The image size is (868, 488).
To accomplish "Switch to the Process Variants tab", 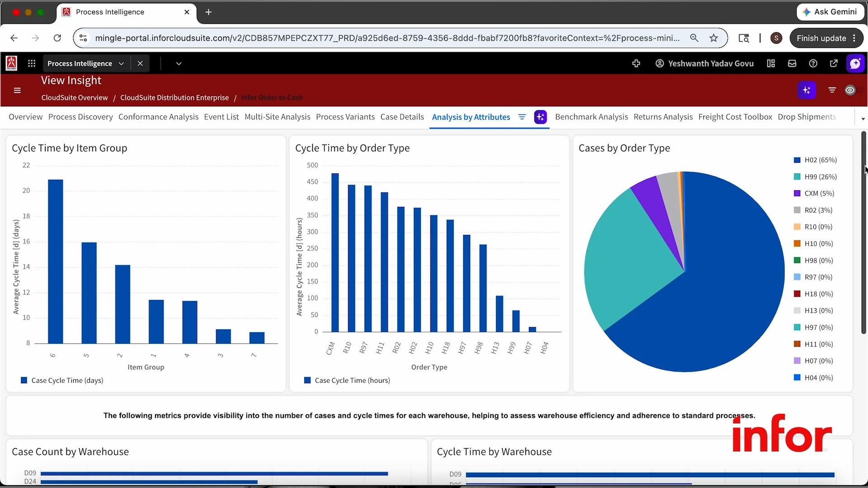I will point(345,117).
